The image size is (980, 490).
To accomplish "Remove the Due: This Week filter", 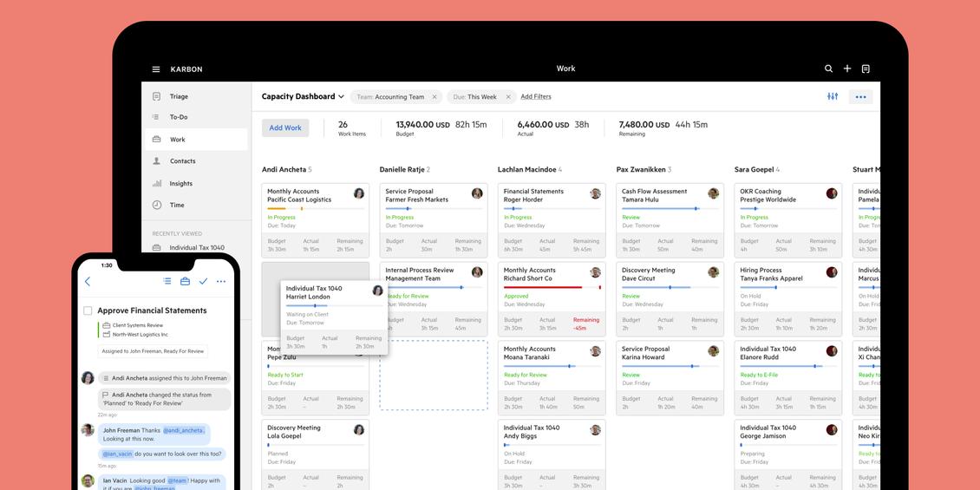I will 508,97.
